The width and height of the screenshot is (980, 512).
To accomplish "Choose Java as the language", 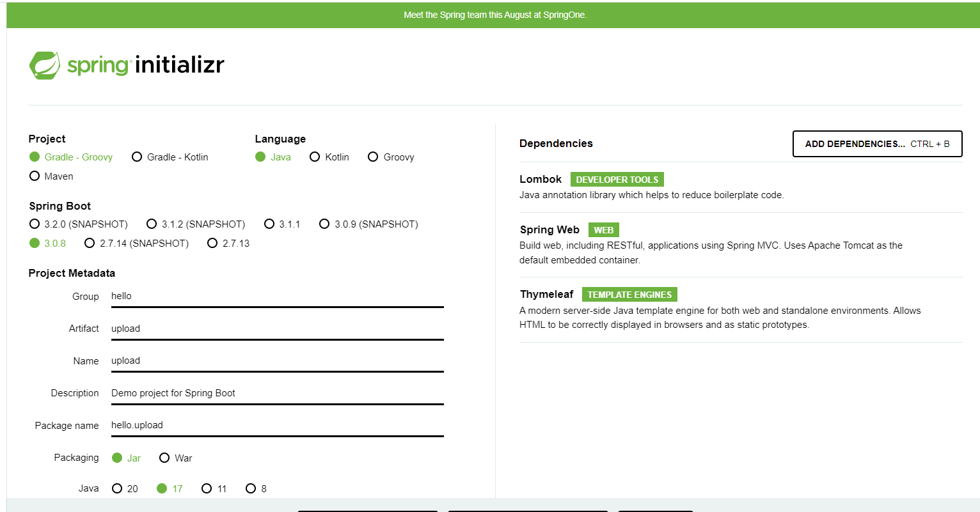I will [273, 157].
